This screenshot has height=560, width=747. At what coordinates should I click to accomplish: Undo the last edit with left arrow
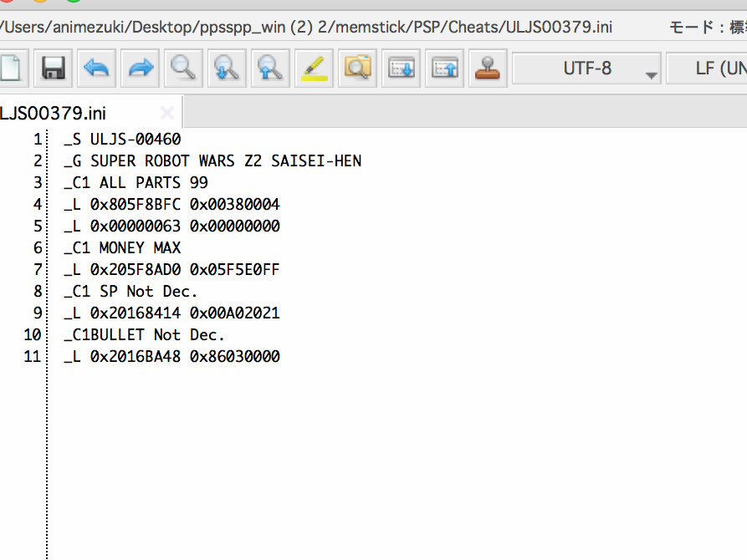point(97,69)
